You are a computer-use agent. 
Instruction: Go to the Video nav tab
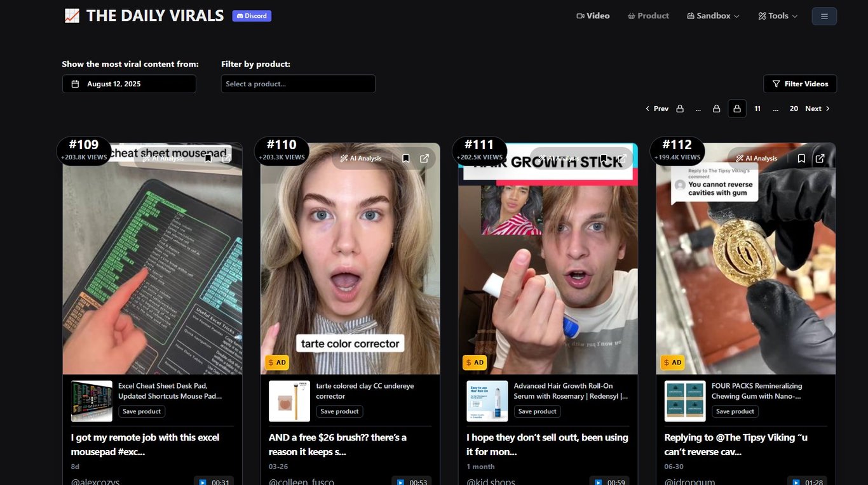click(x=593, y=16)
